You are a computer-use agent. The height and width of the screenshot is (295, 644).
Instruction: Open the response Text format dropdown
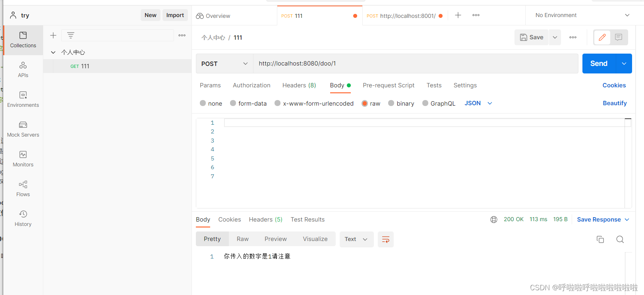coord(356,239)
